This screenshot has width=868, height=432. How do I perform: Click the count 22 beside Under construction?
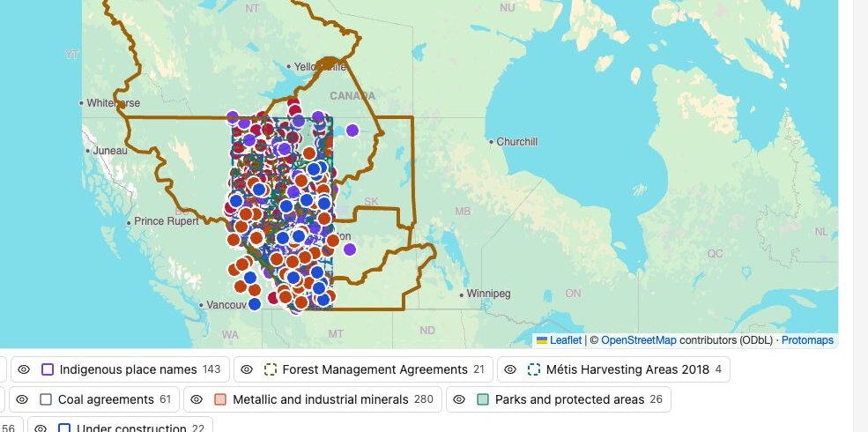point(198,428)
